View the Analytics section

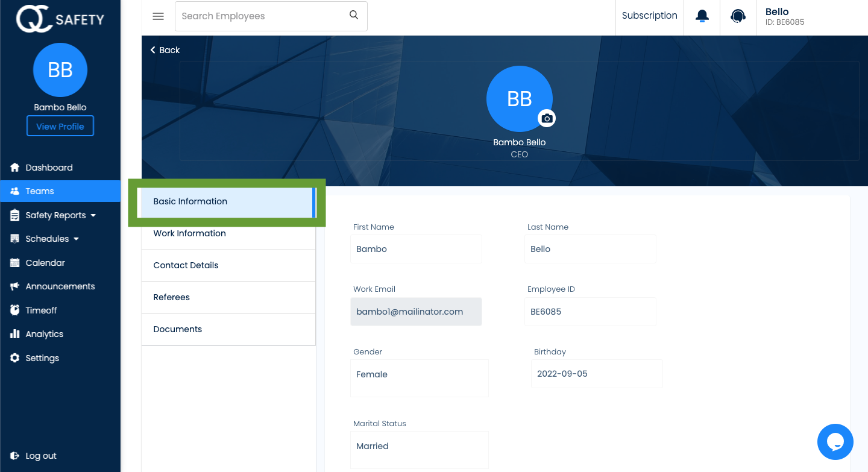click(x=45, y=333)
